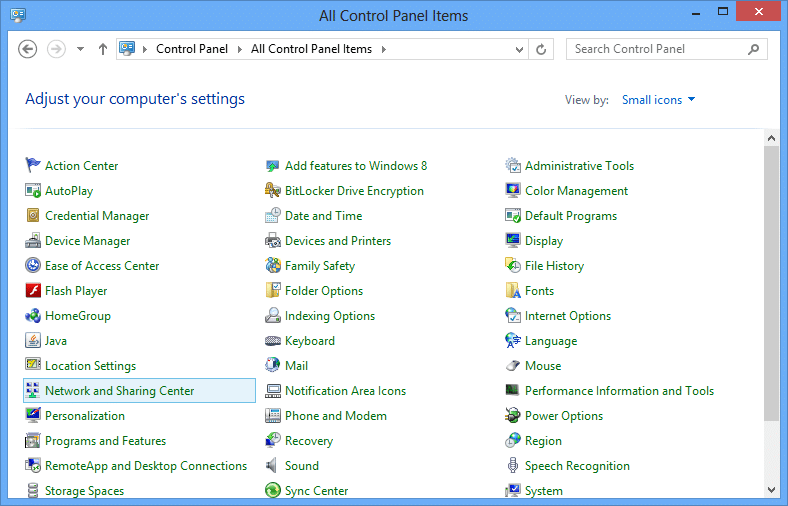Image resolution: width=788 pixels, height=506 pixels.
Task: Click the scrollbar down arrow
Action: (771, 489)
